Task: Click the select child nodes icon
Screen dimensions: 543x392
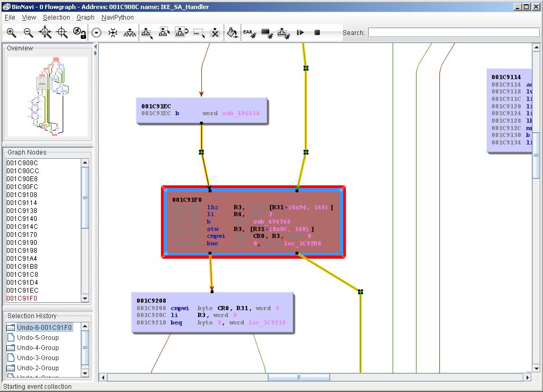Action: [x=147, y=33]
